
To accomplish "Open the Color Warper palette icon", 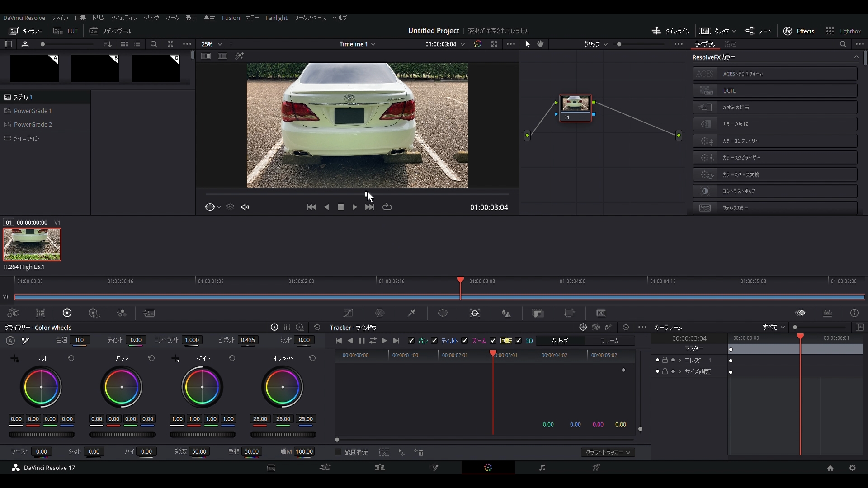I will pos(380,313).
